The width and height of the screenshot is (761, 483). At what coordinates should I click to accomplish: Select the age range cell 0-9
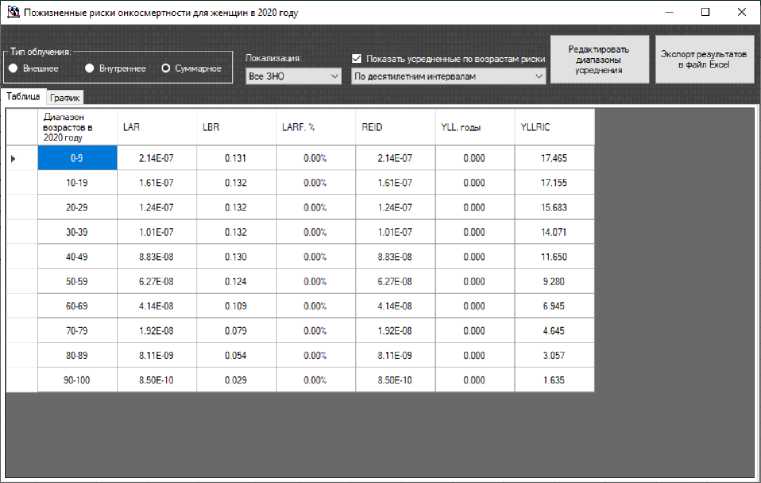(x=77, y=158)
